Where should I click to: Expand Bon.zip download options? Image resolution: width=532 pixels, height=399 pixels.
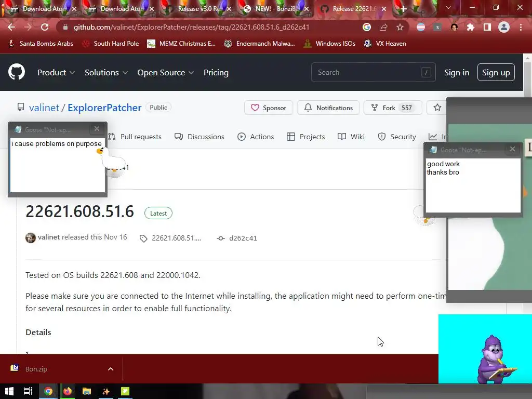click(x=111, y=369)
